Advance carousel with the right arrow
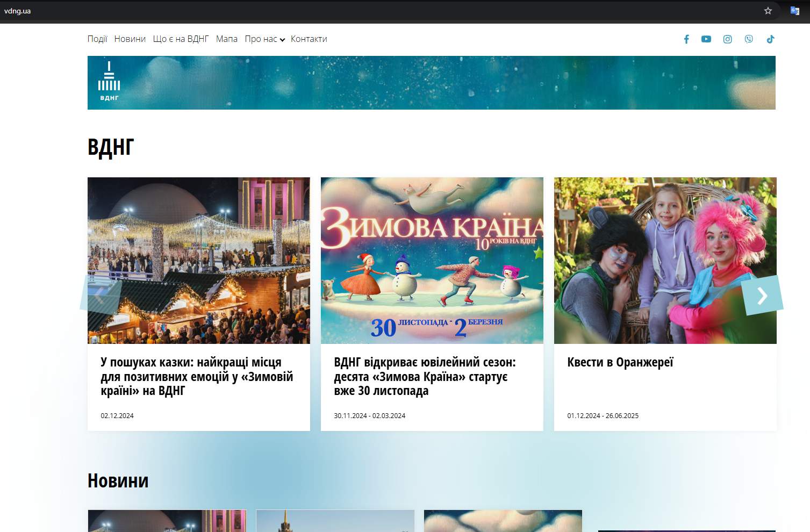 click(x=762, y=295)
